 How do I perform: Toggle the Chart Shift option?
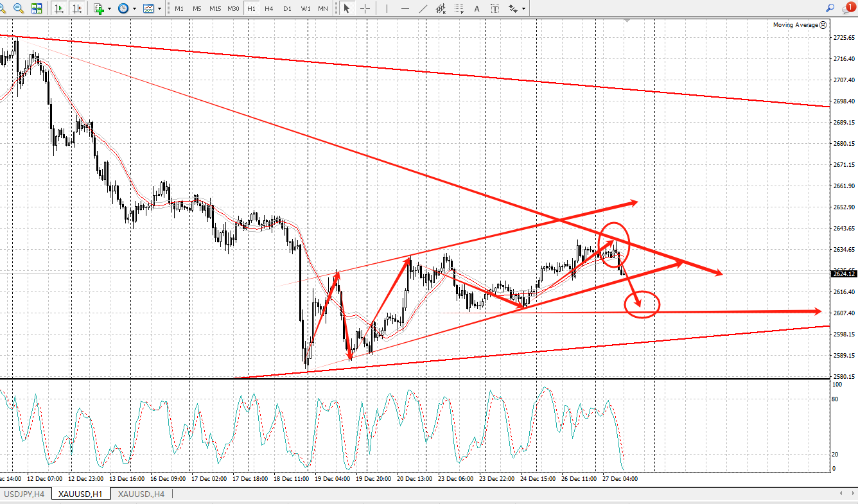[77, 8]
